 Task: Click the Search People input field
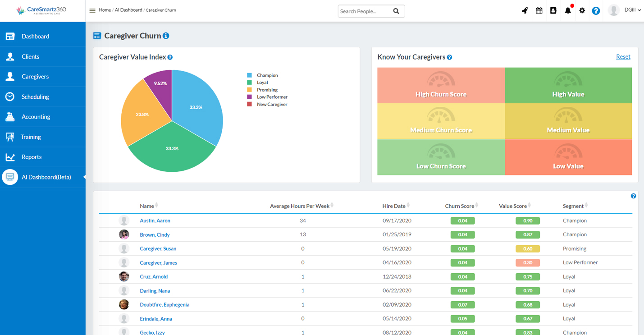click(364, 11)
